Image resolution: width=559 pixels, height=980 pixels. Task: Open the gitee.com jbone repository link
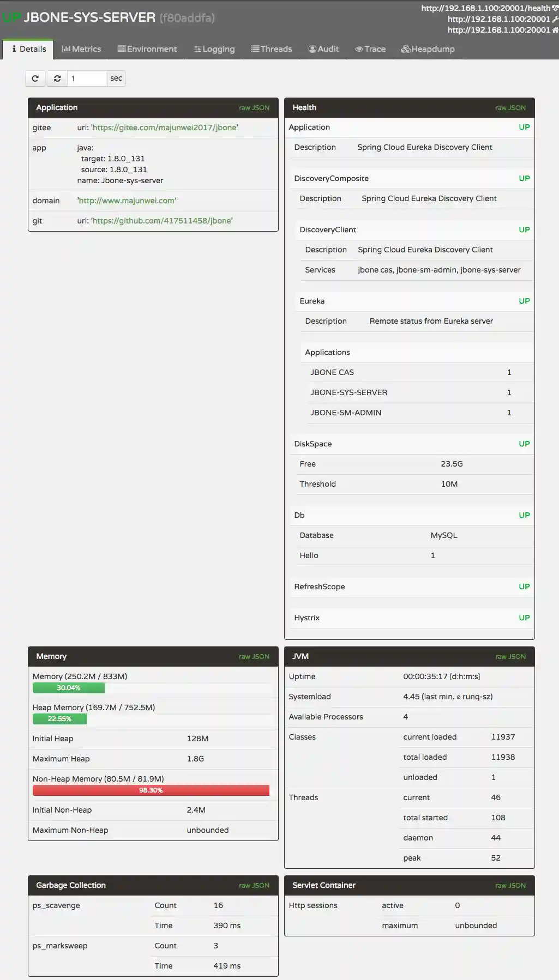165,128
